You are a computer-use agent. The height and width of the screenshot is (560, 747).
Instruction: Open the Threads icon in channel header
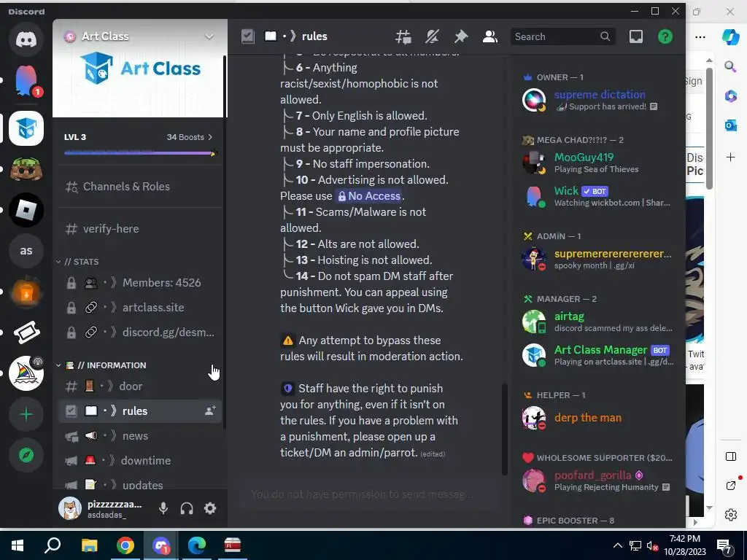point(403,36)
